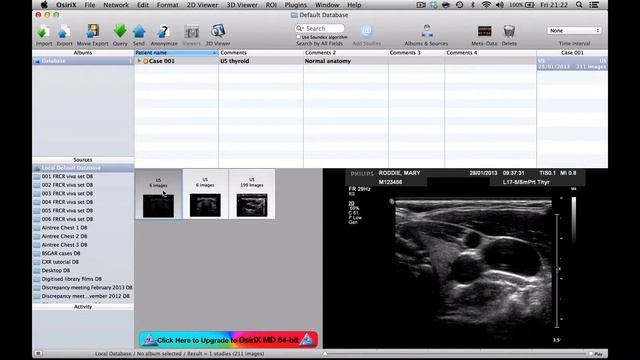Click Patient name column sort header
The image size is (640, 360).
click(x=176, y=53)
